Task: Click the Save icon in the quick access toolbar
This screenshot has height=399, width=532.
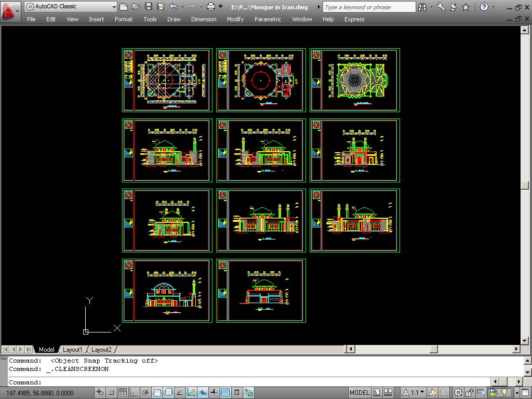Action: click(x=148, y=7)
